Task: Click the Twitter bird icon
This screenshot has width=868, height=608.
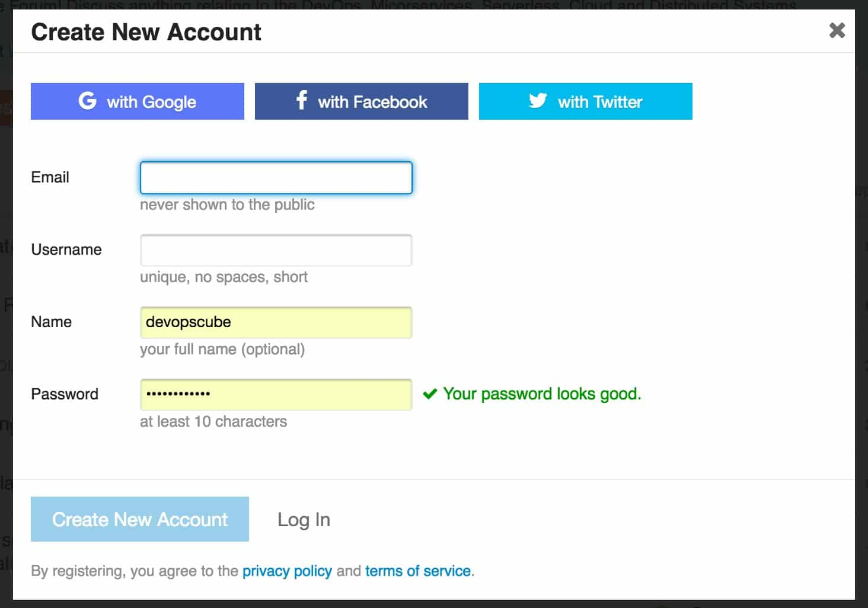Action: click(538, 101)
